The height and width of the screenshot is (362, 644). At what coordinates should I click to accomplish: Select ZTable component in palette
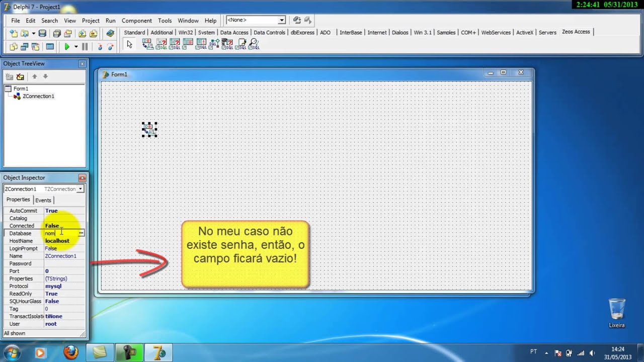click(x=188, y=44)
